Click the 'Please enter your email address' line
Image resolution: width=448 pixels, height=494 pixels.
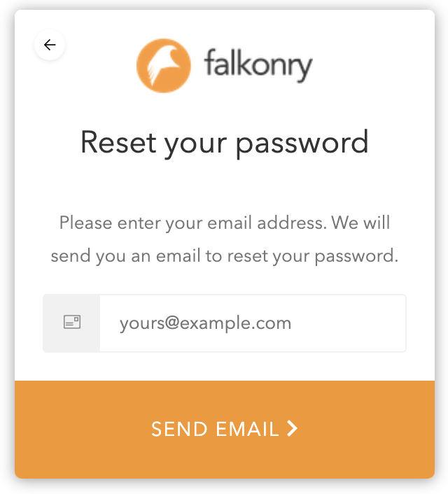coord(225,223)
